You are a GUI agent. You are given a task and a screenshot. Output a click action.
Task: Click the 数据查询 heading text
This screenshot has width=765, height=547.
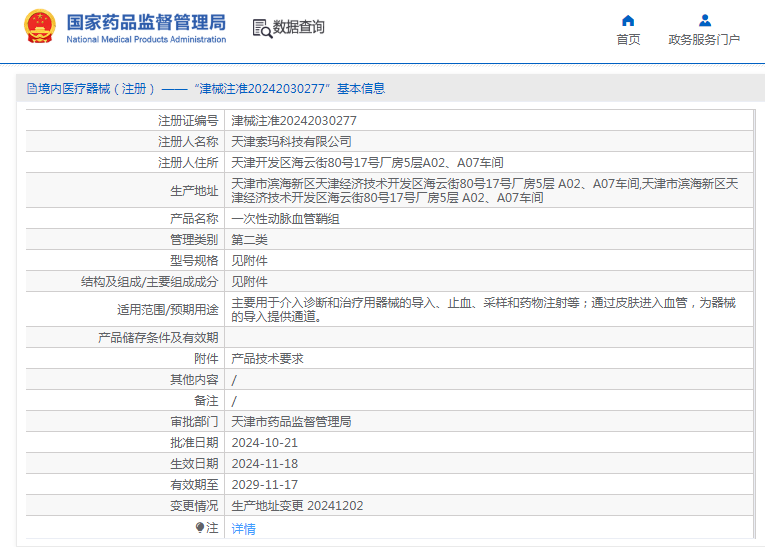299,27
